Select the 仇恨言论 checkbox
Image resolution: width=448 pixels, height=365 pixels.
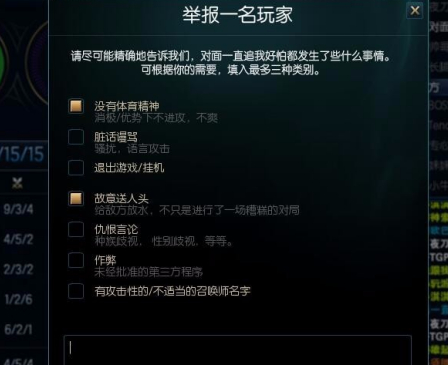[x=76, y=229]
